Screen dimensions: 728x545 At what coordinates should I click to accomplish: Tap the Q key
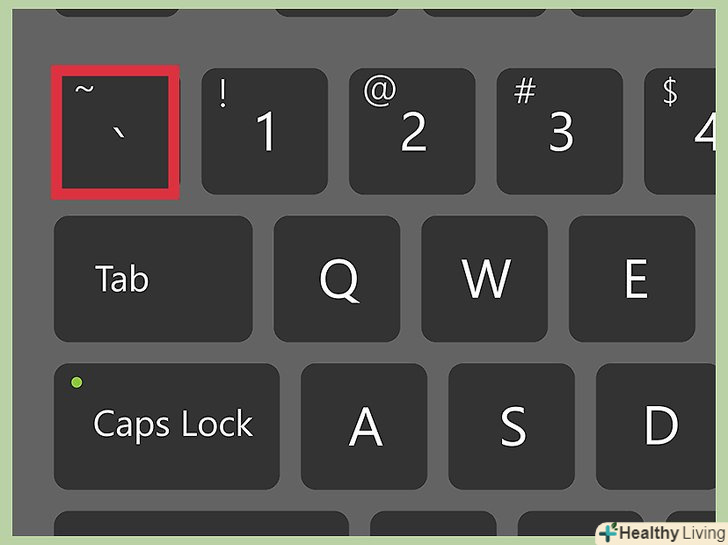337,279
